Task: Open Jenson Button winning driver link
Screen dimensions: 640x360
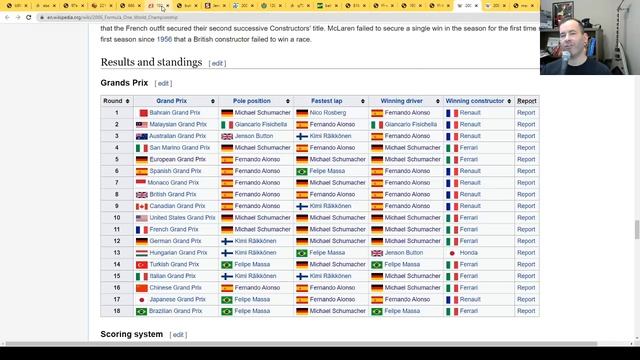Action: click(404, 253)
